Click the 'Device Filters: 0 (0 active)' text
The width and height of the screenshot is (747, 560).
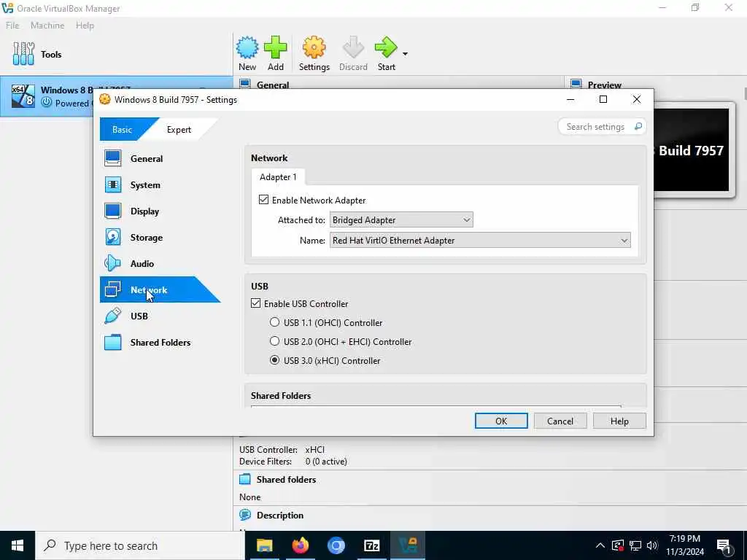click(x=293, y=462)
